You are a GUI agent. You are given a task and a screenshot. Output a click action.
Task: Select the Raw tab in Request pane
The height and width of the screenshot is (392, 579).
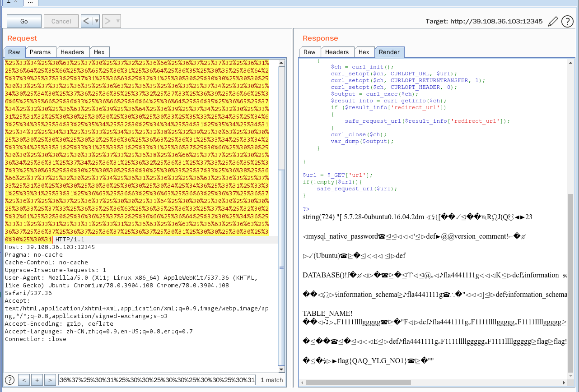14,52
